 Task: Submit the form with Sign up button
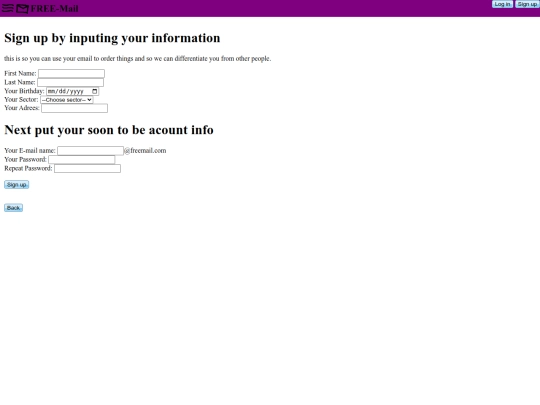(x=17, y=185)
